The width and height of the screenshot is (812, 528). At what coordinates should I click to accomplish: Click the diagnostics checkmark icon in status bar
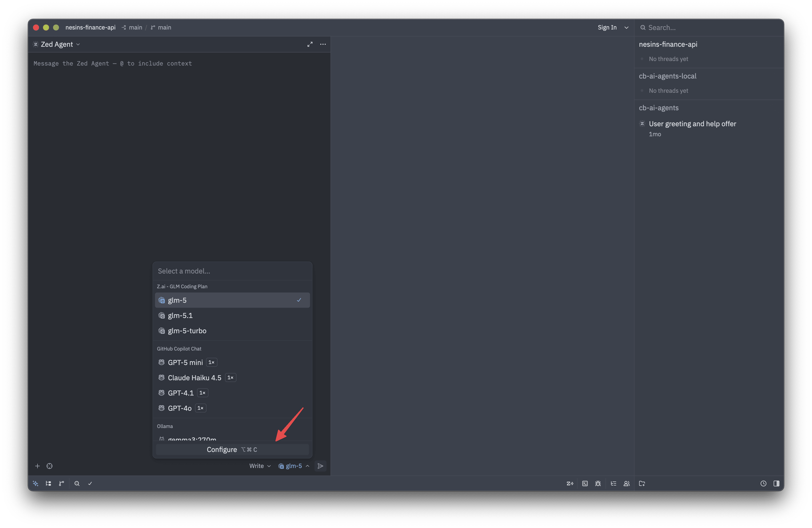pyautogui.click(x=90, y=483)
